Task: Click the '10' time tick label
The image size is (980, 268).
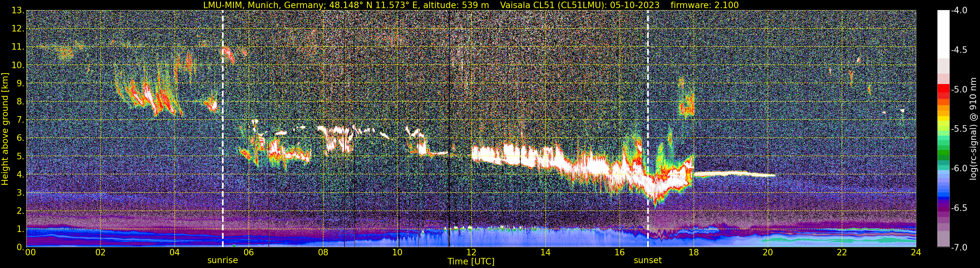Action: pos(397,252)
